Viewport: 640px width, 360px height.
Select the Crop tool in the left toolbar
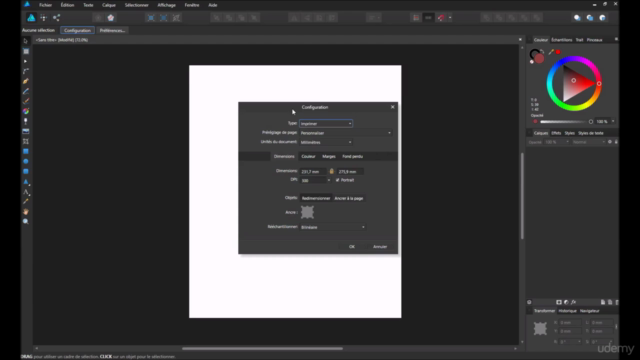coord(26,141)
